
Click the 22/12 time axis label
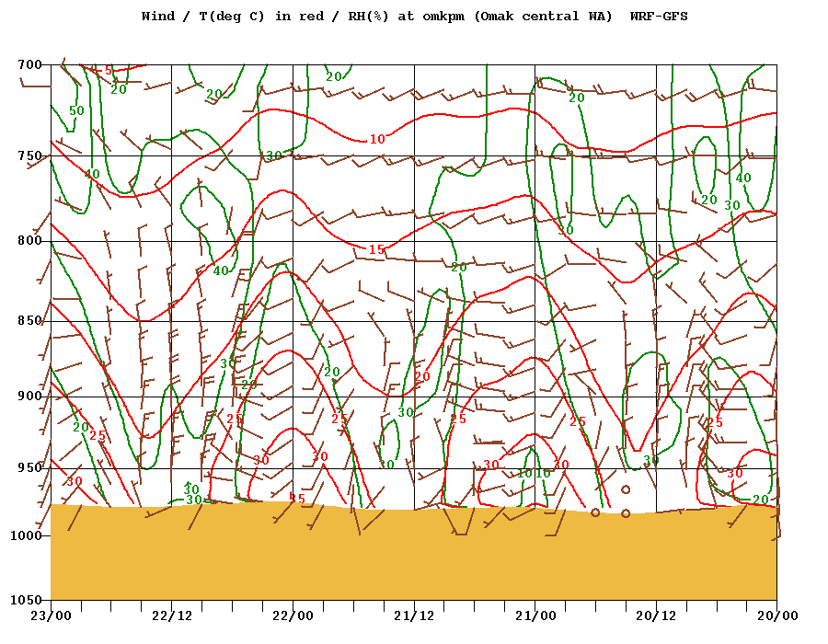click(172, 616)
